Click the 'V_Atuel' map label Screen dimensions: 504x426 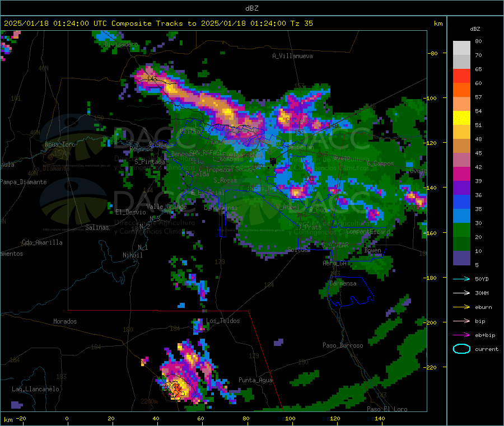(x=288, y=207)
